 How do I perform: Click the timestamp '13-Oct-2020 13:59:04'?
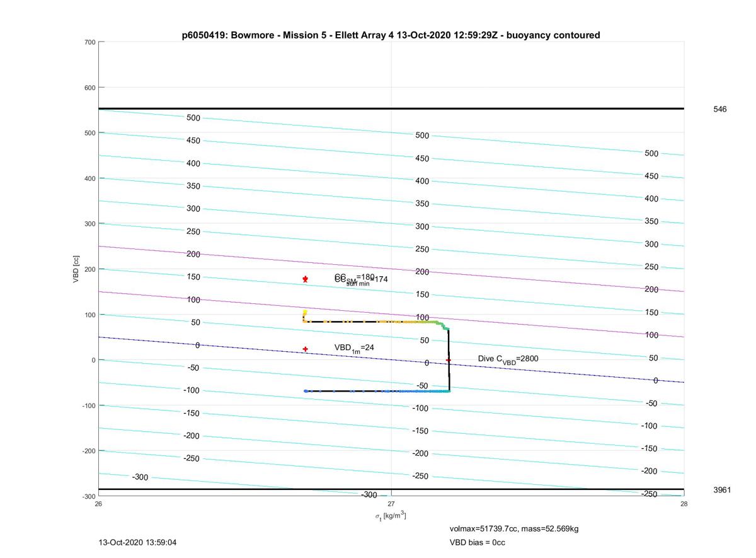point(137,542)
